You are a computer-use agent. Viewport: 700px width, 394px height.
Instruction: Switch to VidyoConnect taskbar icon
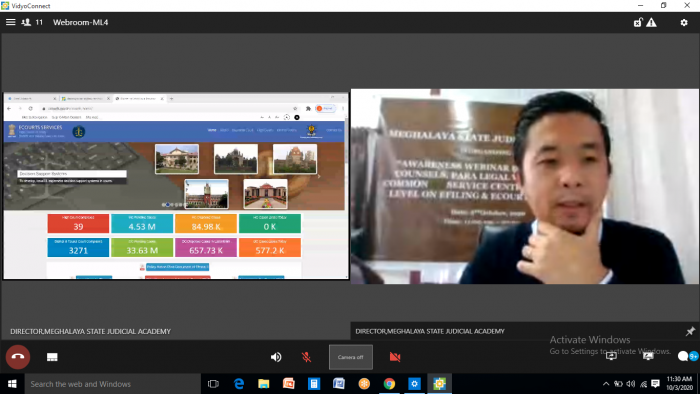tap(439, 384)
